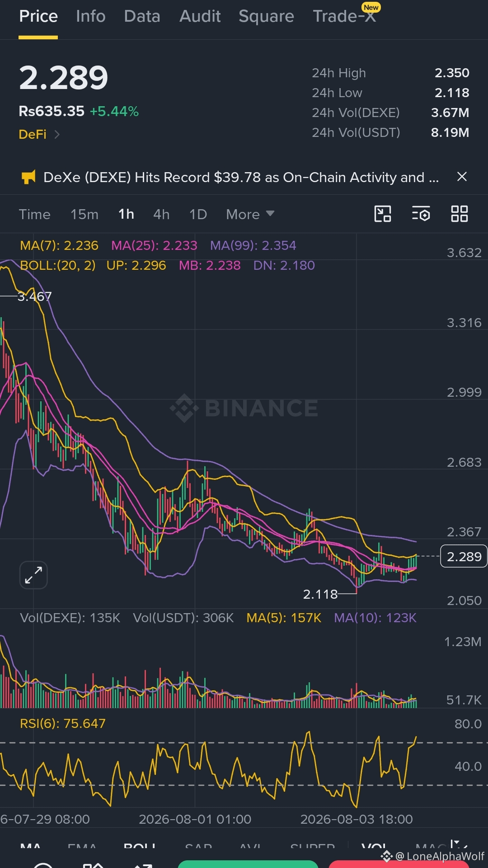
Task: Go to the Square tab
Action: pyautogui.click(x=266, y=16)
